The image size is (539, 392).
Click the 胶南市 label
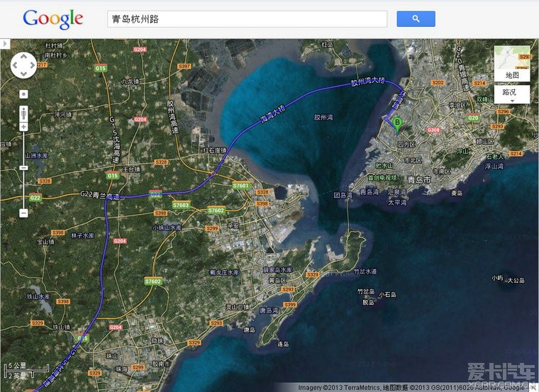[161, 364]
